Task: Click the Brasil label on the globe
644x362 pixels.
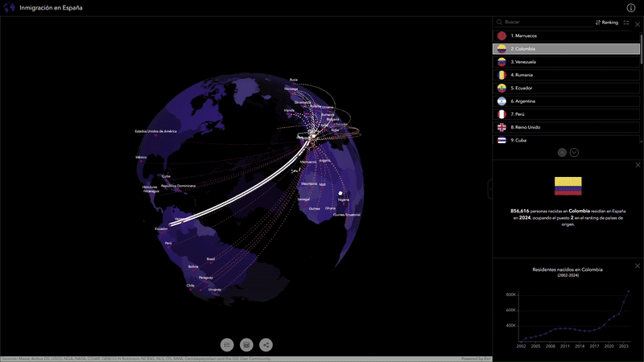Action: [211, 259]
